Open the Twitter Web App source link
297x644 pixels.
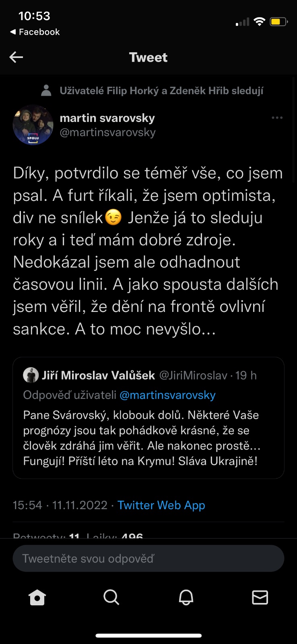[161, 505]
